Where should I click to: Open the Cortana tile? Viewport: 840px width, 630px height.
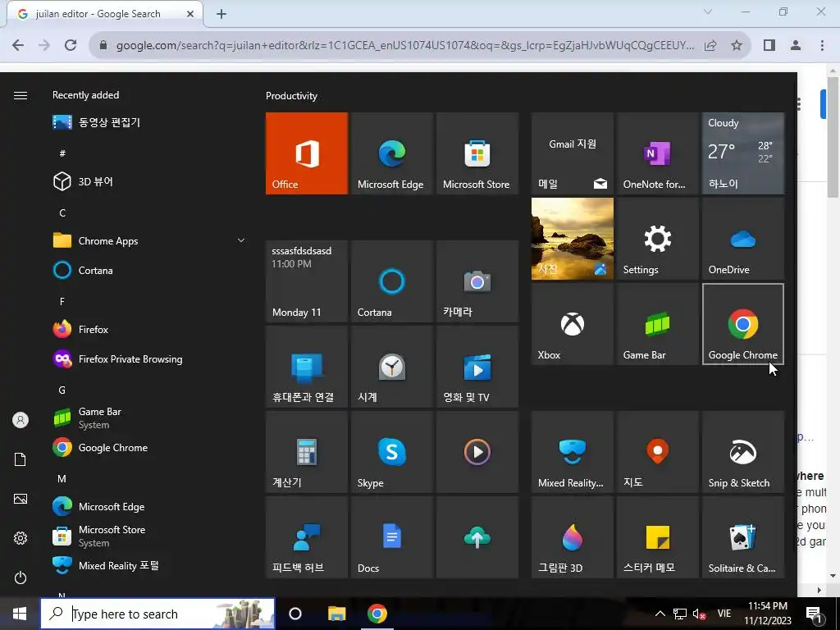click(x=391, y=281)
